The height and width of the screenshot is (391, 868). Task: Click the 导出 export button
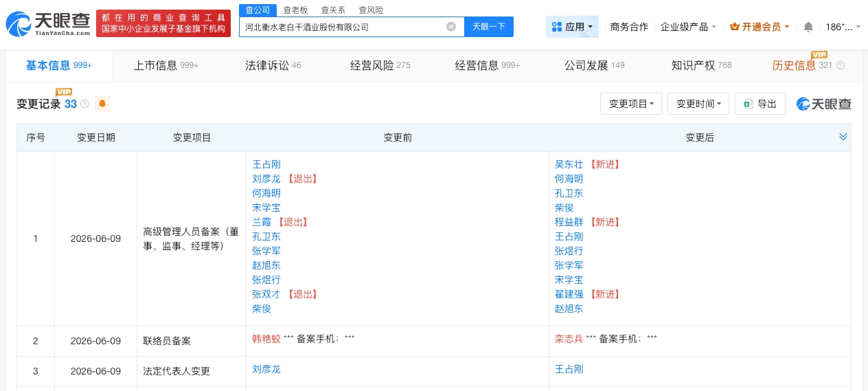tap(760, 104)
